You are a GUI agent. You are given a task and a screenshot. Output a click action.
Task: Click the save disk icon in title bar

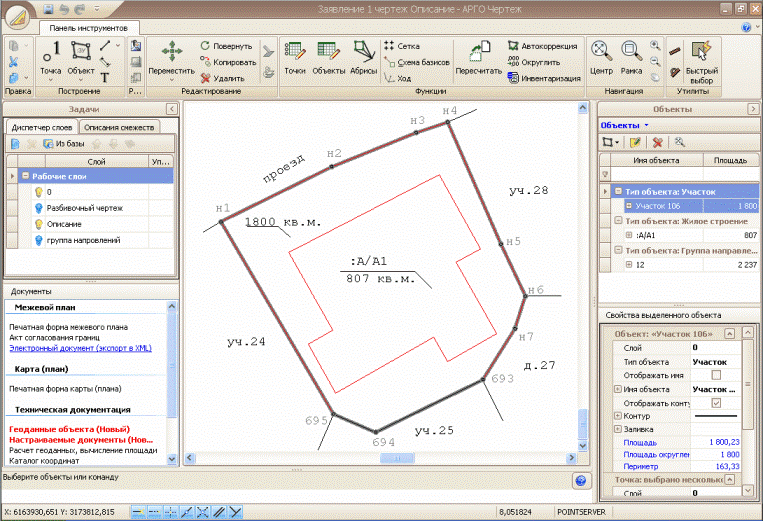48,9
